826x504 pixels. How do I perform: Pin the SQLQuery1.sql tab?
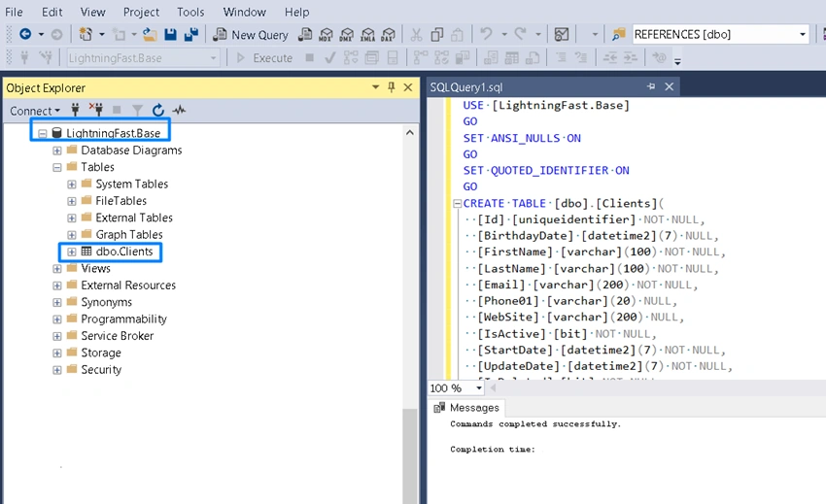[x=651, y=86]
